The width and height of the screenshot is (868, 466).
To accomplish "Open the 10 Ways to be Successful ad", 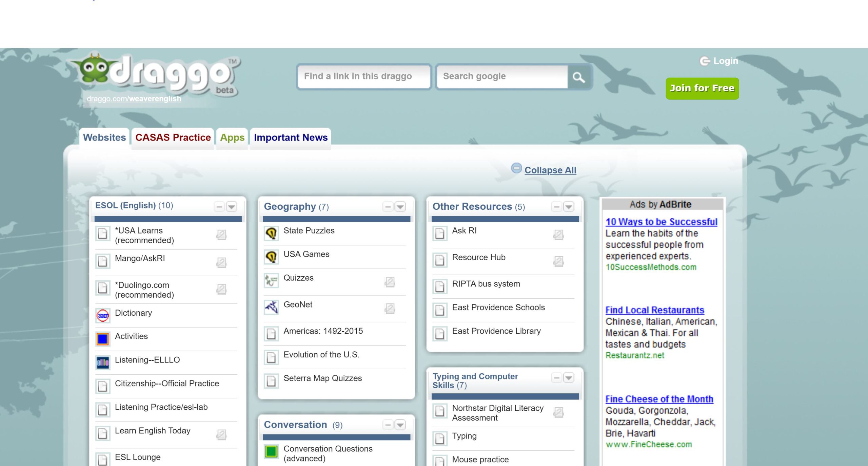I will [x=662, y=222].
